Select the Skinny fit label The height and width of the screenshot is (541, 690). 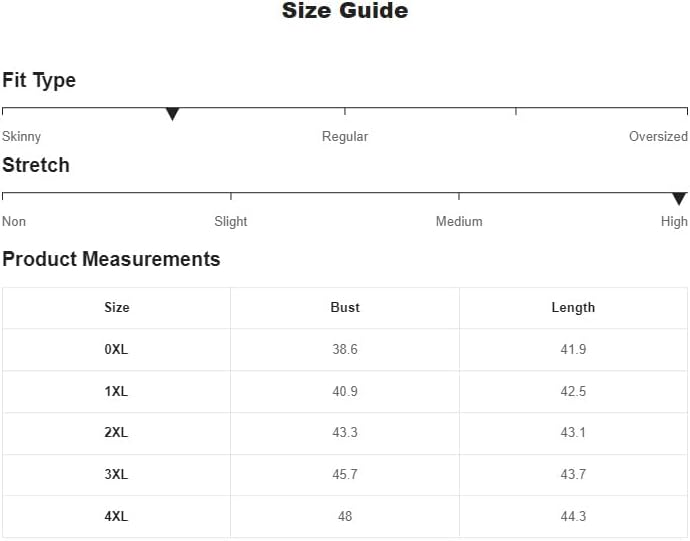coord(22,136)
